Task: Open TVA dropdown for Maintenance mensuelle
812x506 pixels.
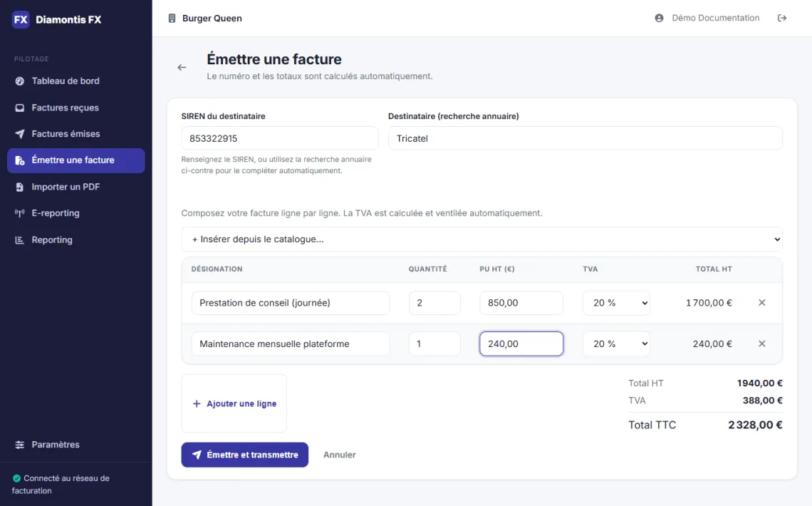Action: (616, 344)
